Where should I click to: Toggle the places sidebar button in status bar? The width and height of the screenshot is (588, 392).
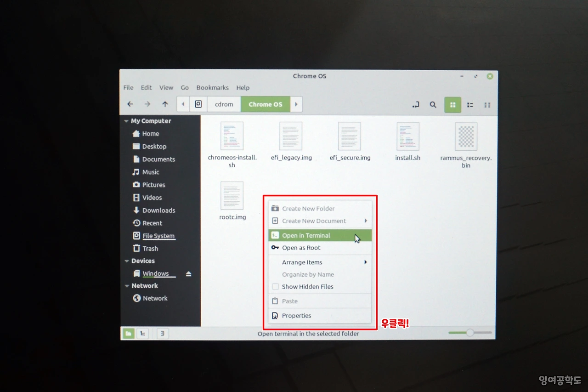(x=129, y=334)
